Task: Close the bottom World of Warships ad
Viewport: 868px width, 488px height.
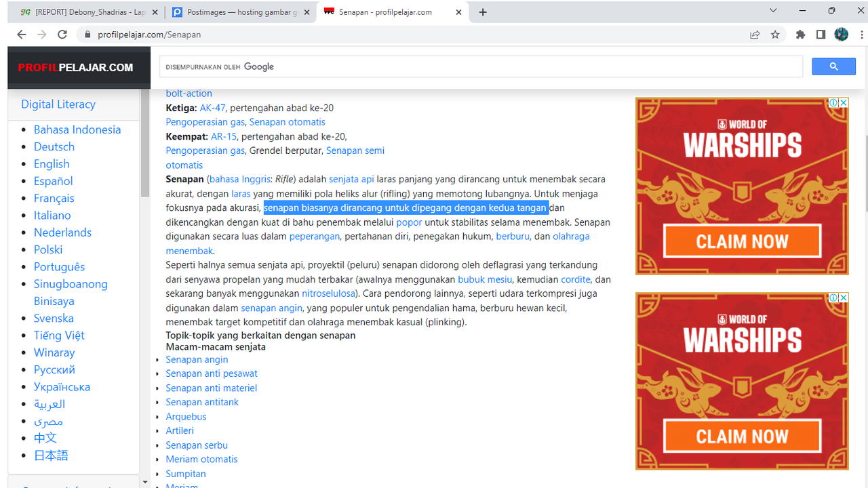Action: tap(844, 298)
